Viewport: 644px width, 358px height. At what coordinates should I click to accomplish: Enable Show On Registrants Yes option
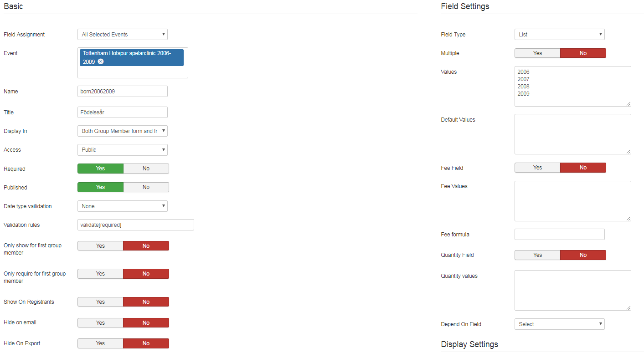[x=100, y=302]
